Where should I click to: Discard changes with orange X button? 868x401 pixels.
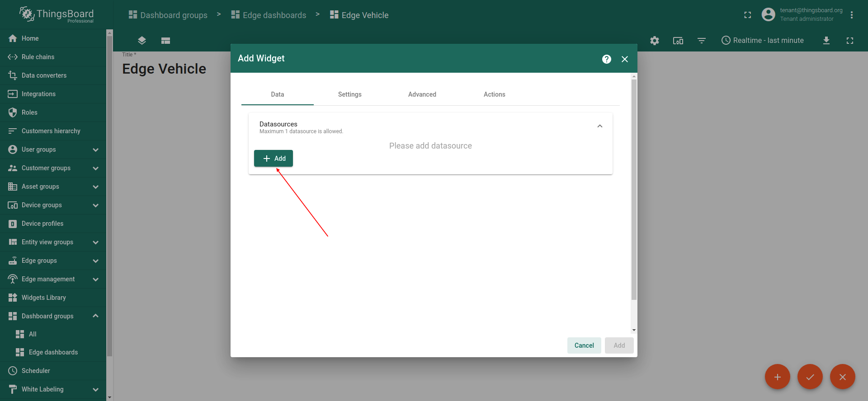(x=843, y=377)
